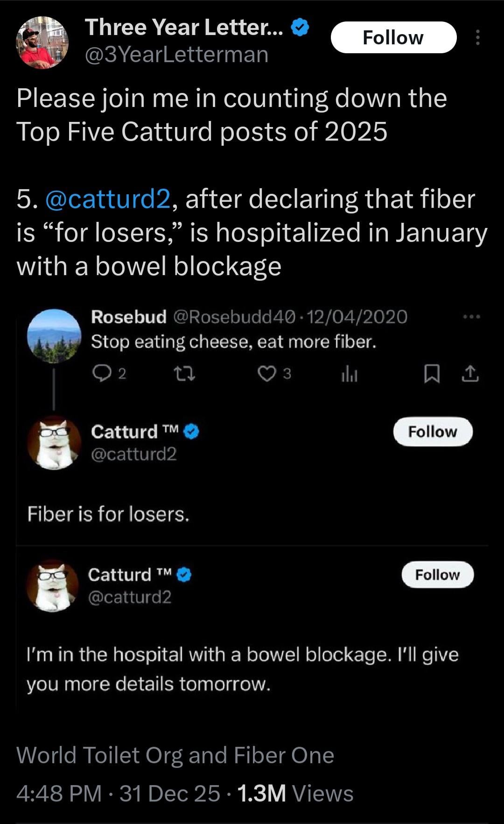Open the @catturd2 mention link
Image resolution: width=504 pixels, height=824 pixels.
click(108, 199)
